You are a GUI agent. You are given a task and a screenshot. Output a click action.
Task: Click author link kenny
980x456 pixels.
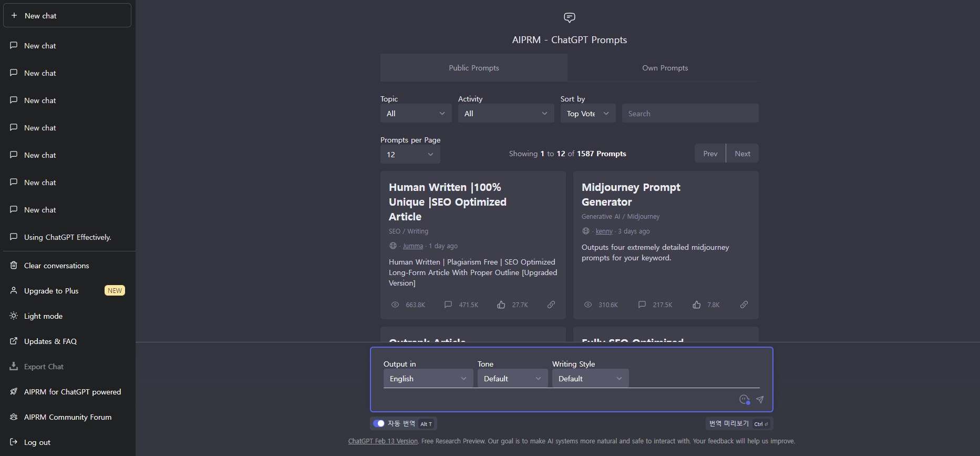click(x=604, y=231)
